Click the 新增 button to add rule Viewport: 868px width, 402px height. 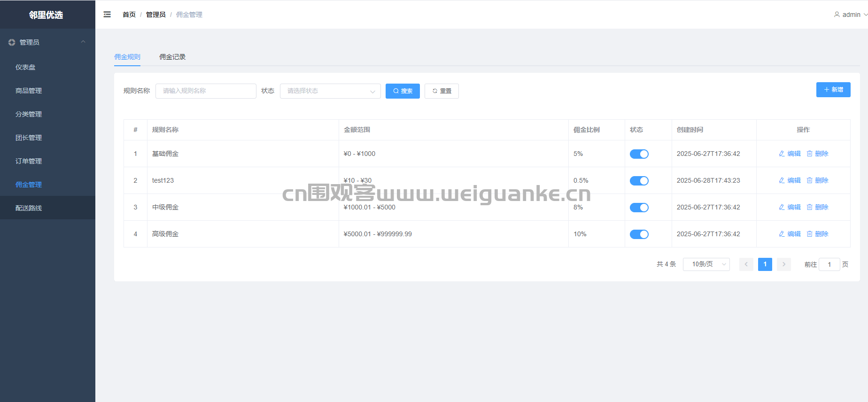click(x=833, y=90)
